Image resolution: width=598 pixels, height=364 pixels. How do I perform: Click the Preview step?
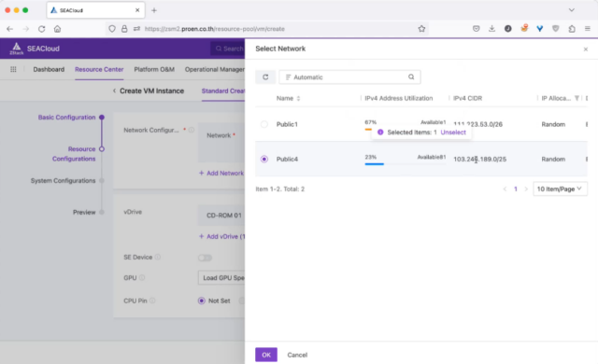click(x=84, y=212)
